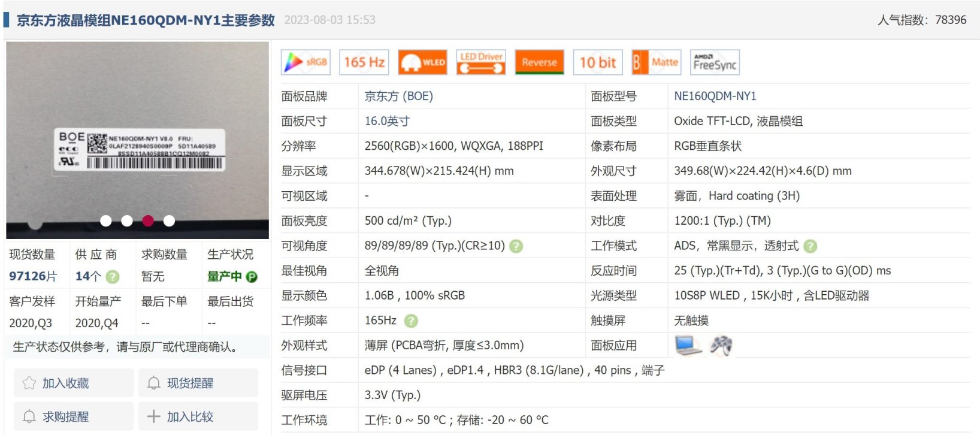This screenshot has width=980, height=435.
Task: Click the WLED backlight badge
Action: [x=423, y=62]
